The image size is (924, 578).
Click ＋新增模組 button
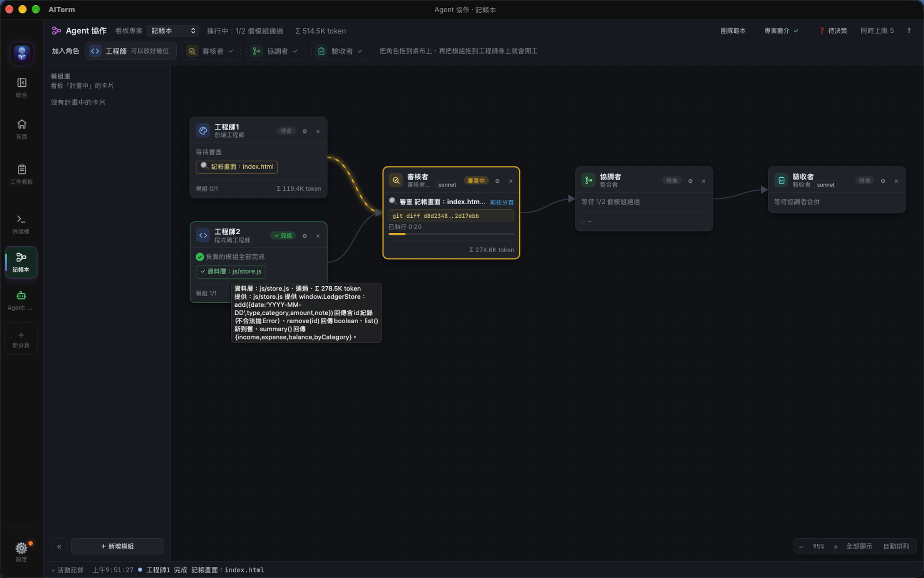point(117,546)
